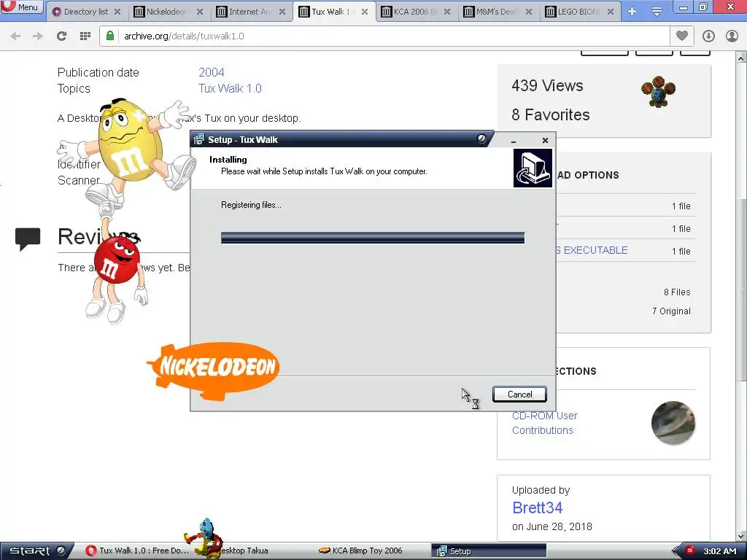Image resolution: width=747 pixels, height=560 pixels.
Task: Select the 8 Files entry
Action: (677, 292)
